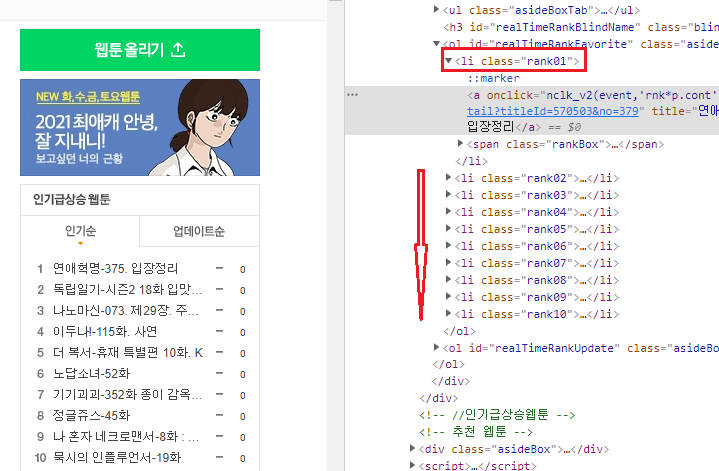Screen dimensions: 719x471
Task: Expand the li rank03 node
Action: (x=448, y=194)
